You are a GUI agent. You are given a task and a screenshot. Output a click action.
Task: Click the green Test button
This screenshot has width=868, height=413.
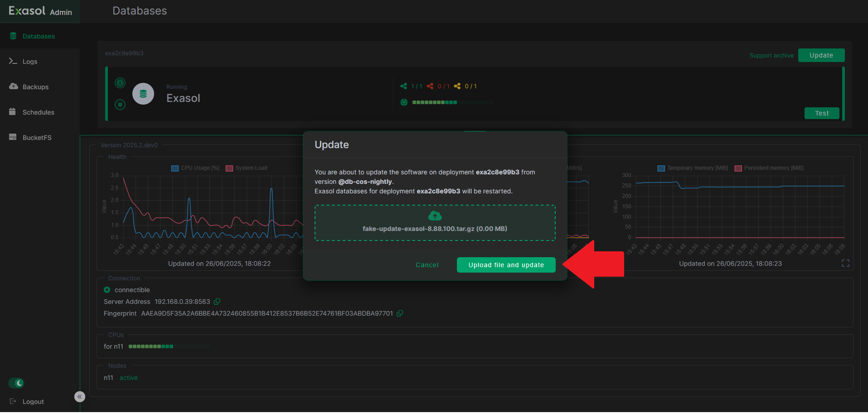pos(822,113)
